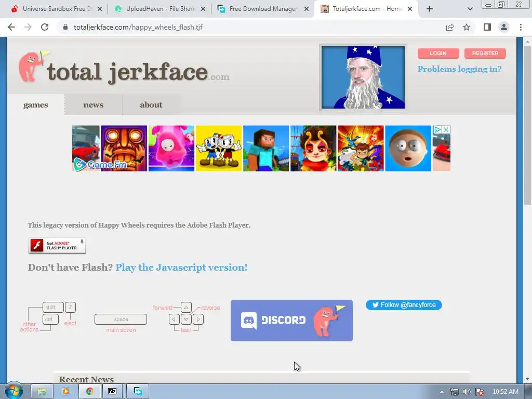Image resolution: width=532 pixels, height=399 pixels.
Task: Open Free Download Manager taskbar icon
Action: pyautogui.click(x=138, y=391)
